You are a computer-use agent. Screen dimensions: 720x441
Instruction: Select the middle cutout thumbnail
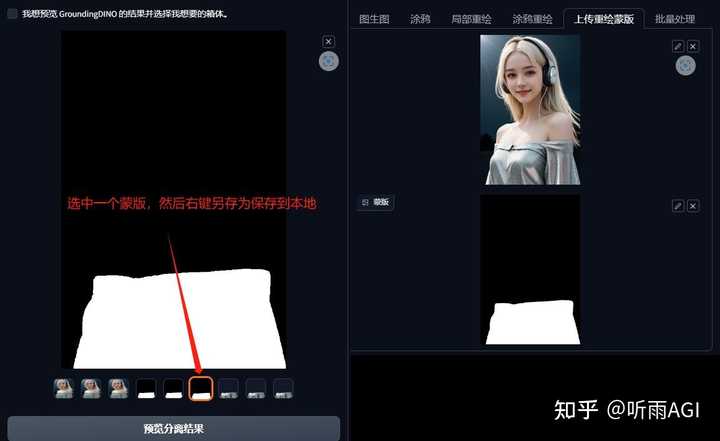[x=256, y=389]
